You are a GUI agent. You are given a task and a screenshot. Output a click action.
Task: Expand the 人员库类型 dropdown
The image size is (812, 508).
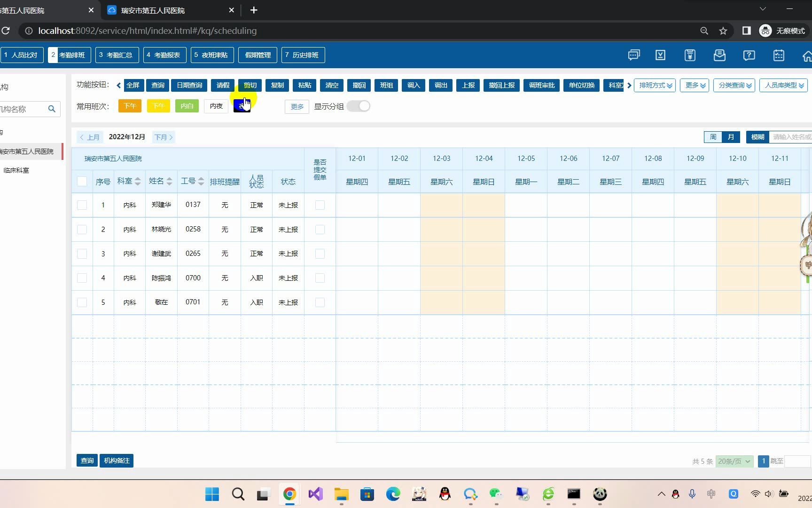[784, 85]
